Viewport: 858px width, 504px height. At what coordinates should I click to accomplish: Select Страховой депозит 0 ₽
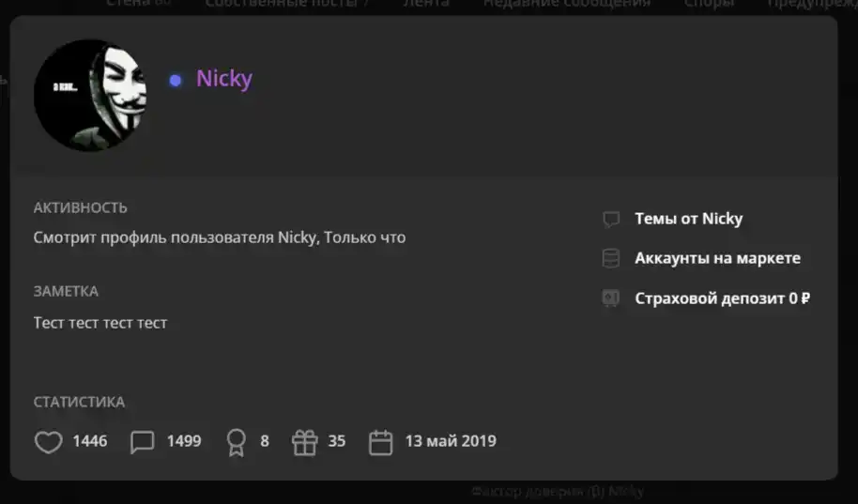722,298
